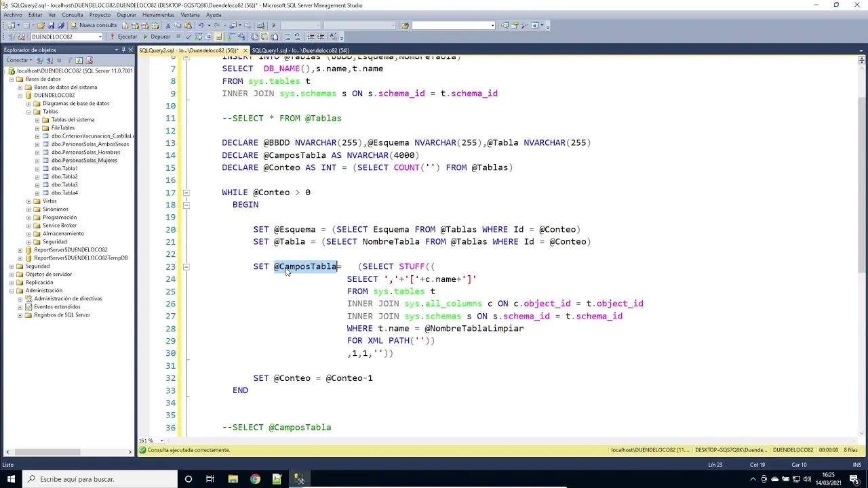The height and width of the screenshot is (488, 868).
Task: Open the Herramientas menu
Action: pos(159,14)
